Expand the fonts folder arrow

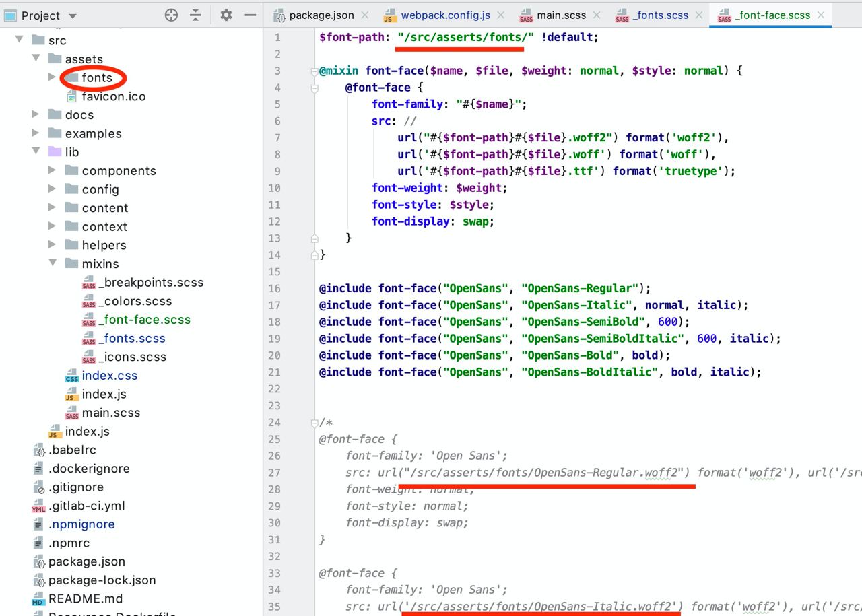click(x=53, y=77)
